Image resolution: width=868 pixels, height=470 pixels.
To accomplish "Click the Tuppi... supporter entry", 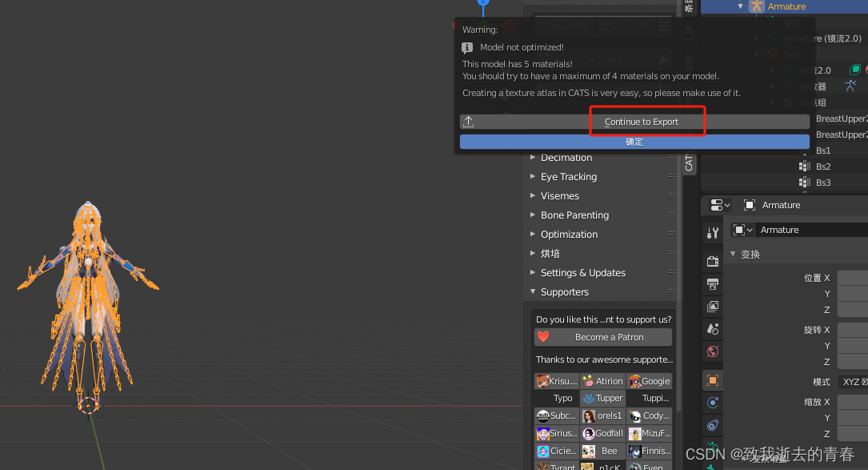I will pyautogui.click(x=655, y=399).
